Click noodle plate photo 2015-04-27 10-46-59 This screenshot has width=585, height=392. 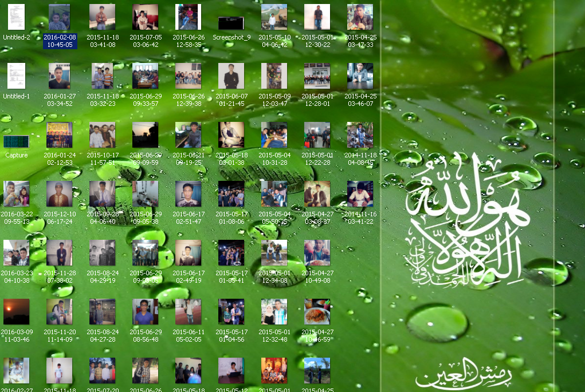click(317, 311)
